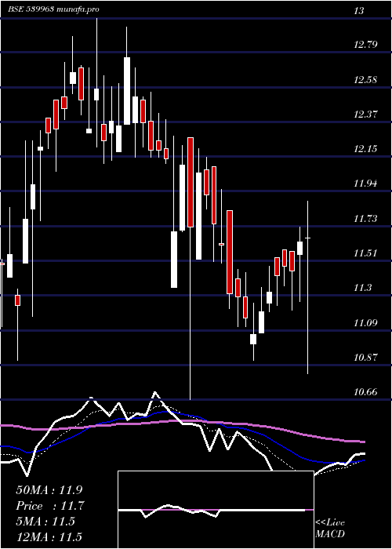Click the Price : 11.7 legend value

tap(50, 506)
